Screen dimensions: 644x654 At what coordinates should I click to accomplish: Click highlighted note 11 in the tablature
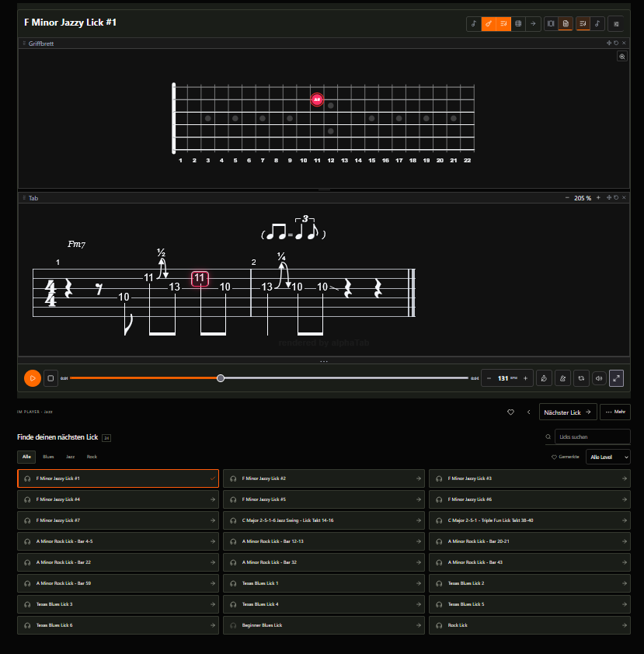coord(200,278)
